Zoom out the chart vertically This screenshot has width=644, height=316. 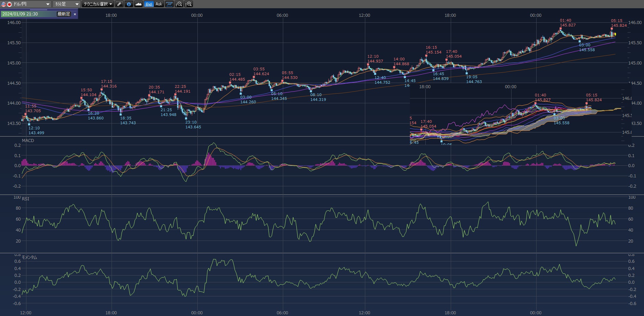pos(179,4)
